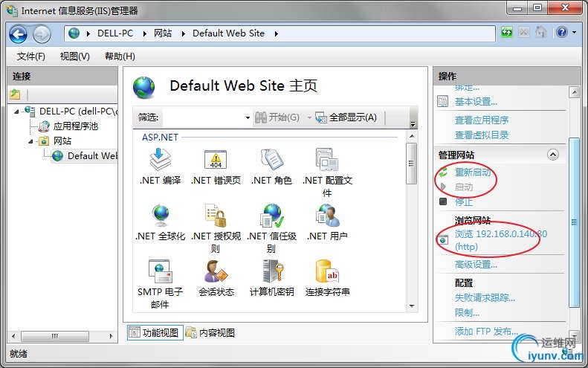
Task: Click the refresh page toolbar icon
Action: click(x=507, y=33)
